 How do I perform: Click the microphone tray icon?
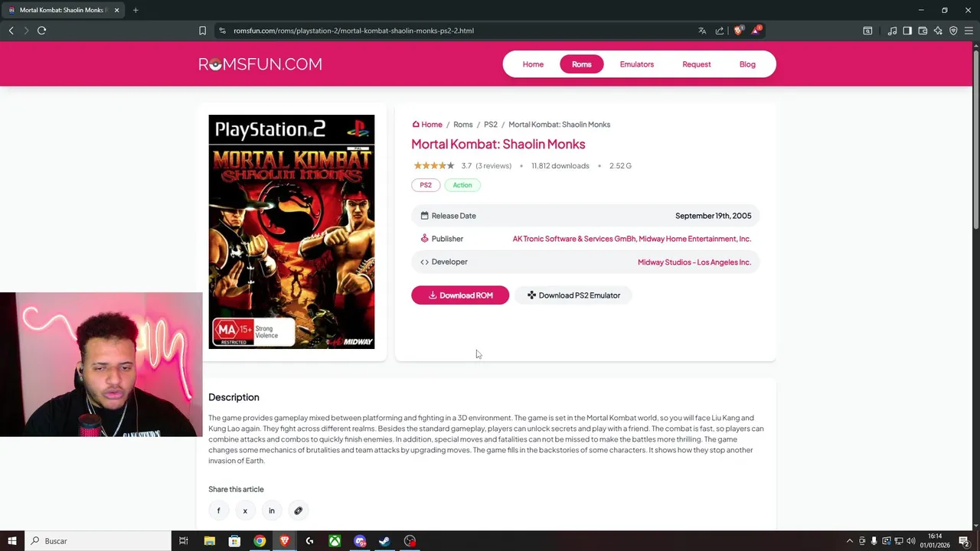coord(874,541)
